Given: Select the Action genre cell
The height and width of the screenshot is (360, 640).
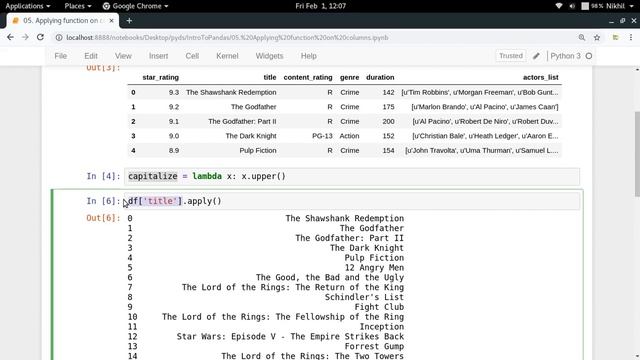Looking at the screenshot, I should point(349,136).
